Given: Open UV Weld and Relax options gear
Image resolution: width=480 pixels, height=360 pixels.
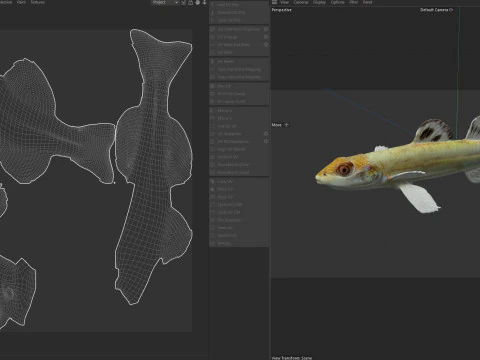Looking at the screenshot, I should pyautogui.click(x=266, y=45).
